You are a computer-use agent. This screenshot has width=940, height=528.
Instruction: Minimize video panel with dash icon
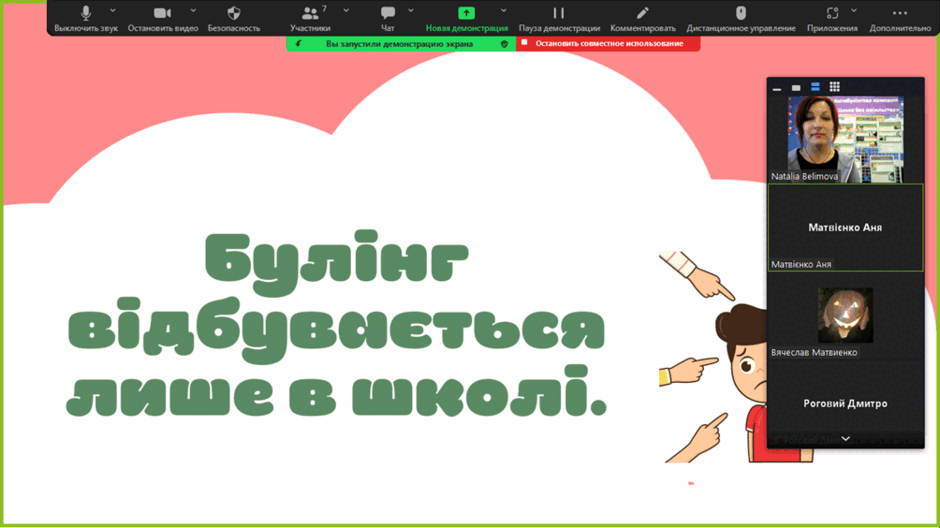click(x=777, y=88)
